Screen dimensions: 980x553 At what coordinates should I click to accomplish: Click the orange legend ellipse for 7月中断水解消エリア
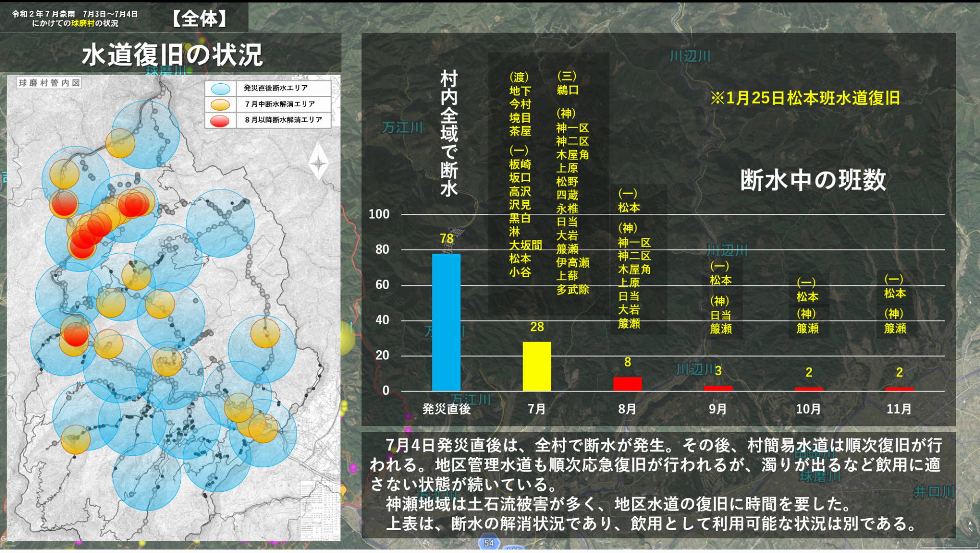221,104
